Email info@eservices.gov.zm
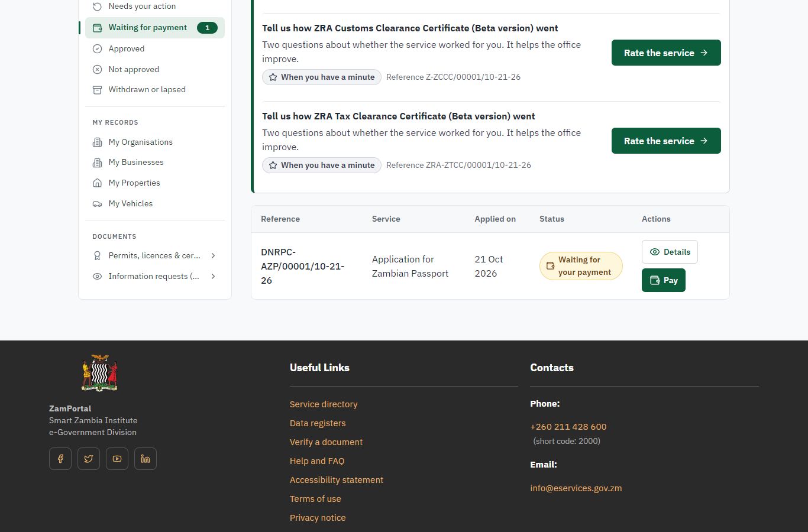808x532 pixels. [x=576, y=488]
